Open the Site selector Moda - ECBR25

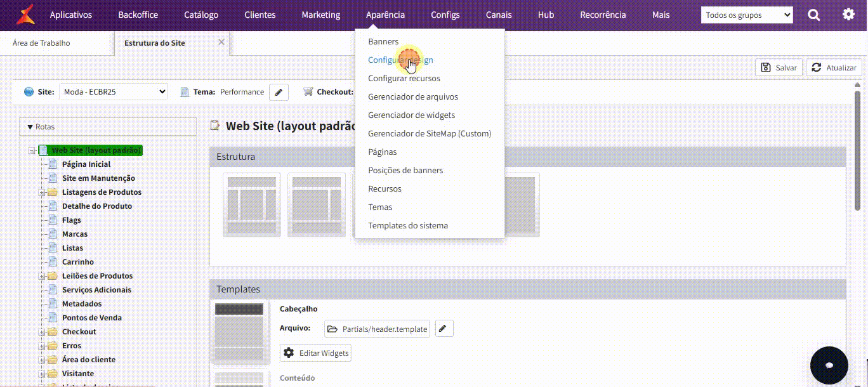(114, 92)
